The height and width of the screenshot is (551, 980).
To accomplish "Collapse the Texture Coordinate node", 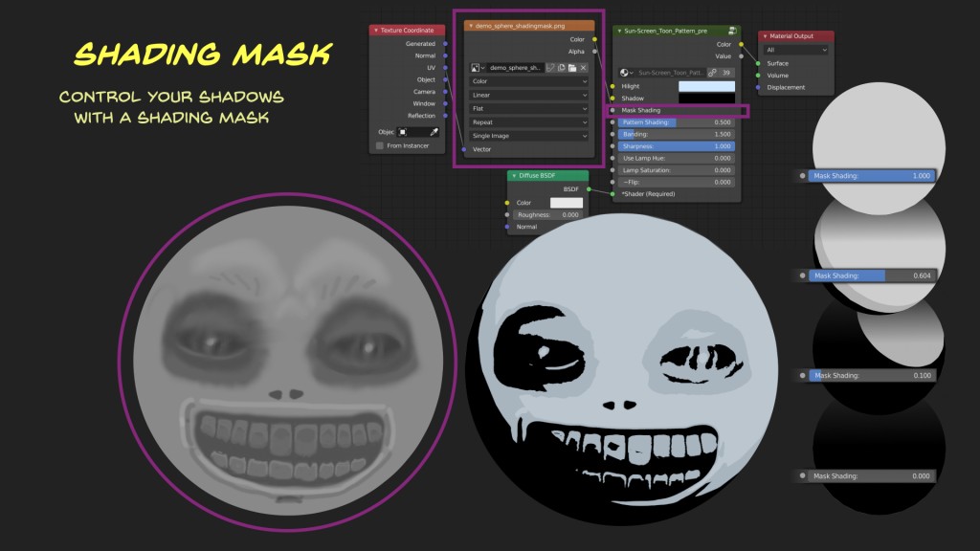I will point(375,31).
